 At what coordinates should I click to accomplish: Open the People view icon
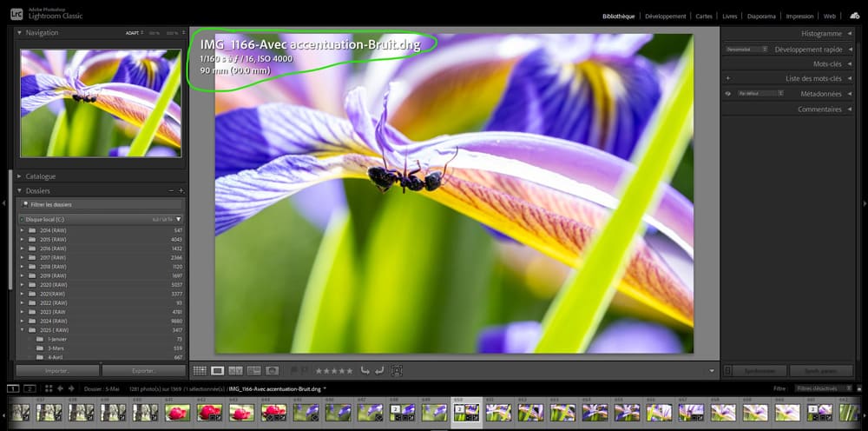point(273,370)
